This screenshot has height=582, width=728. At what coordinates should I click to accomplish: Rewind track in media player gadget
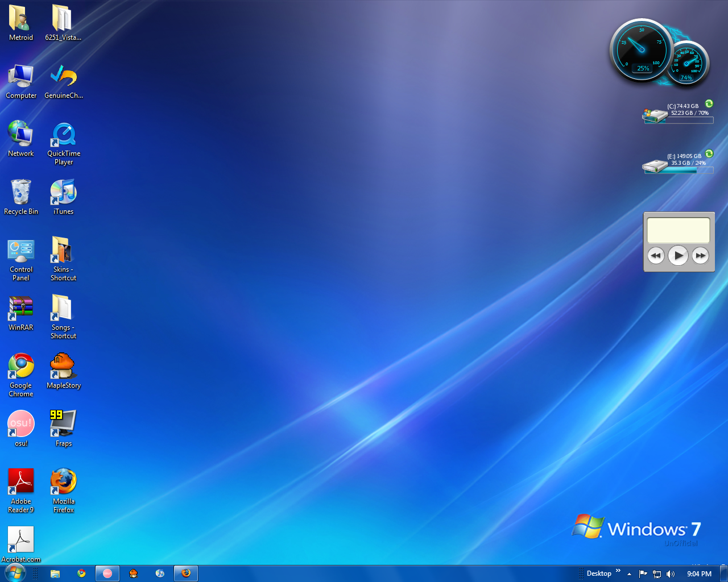tap(656, 256)
